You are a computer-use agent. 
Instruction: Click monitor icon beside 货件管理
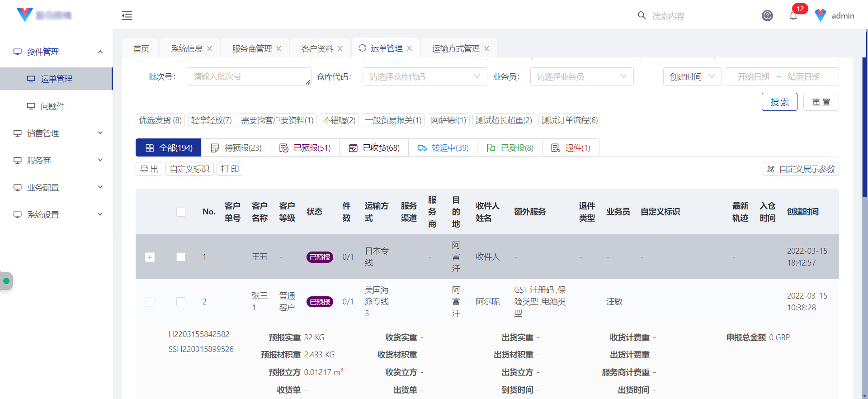coord(18,52)
